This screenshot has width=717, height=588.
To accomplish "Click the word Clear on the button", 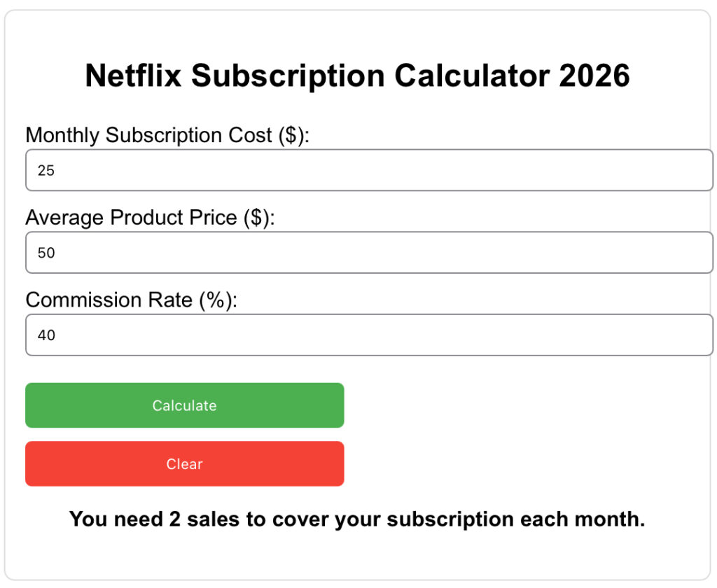I will click(x=184, y=463).
